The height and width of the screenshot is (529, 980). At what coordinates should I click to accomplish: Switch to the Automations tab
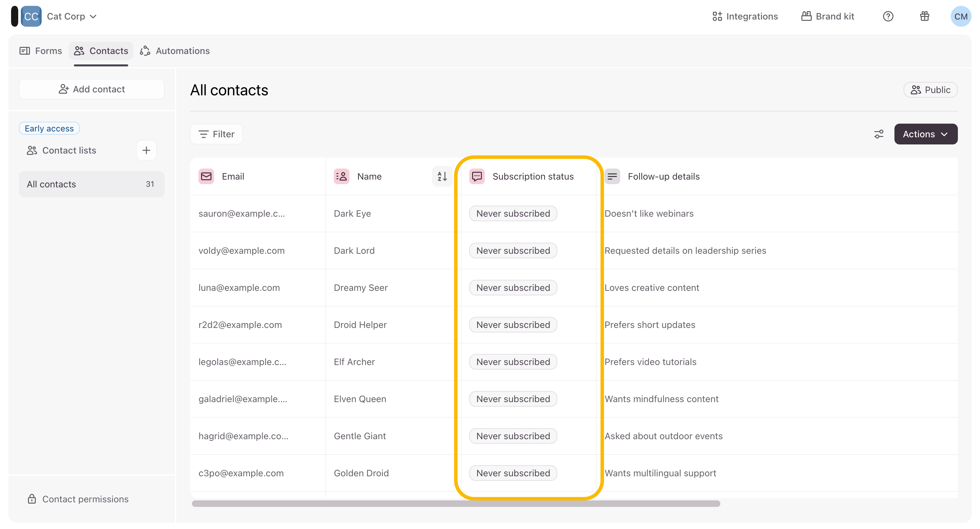click(x=175, y=50)
